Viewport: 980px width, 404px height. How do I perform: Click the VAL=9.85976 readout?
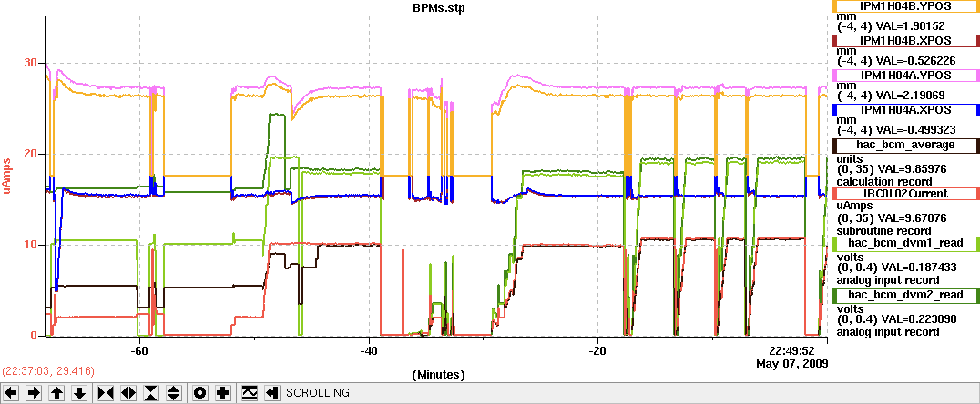click(912, 169)
